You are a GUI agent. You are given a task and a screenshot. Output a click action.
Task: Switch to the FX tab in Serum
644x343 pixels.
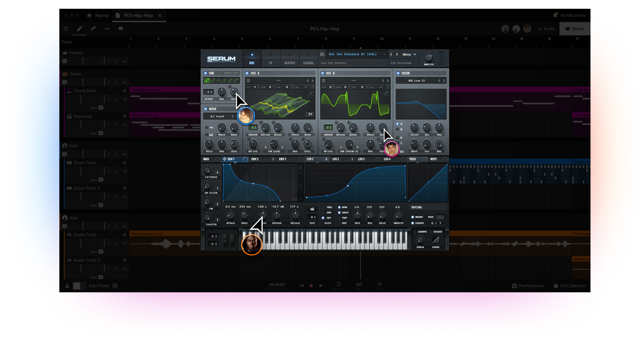click(x=271, y=59)
